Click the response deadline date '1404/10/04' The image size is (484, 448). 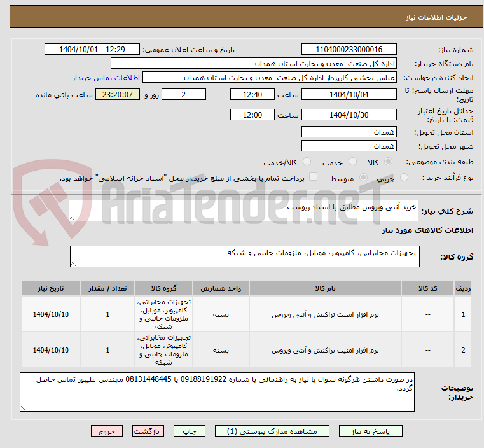(x=349, y=94)
